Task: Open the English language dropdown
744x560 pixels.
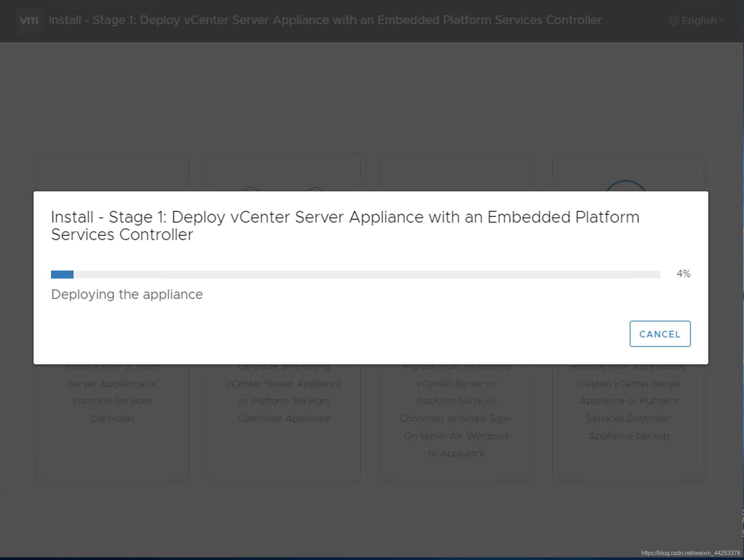Action: tap(697, 21)
